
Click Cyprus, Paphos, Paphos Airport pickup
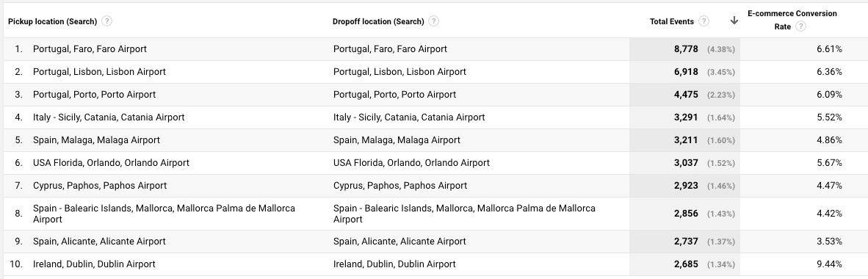click(100, 185)
